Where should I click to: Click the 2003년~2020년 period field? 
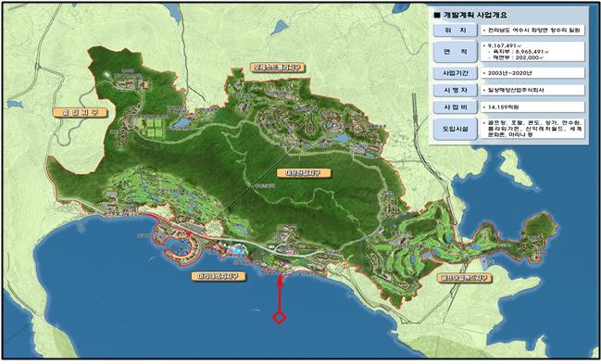pyautogui.click(x=532, y=73)
